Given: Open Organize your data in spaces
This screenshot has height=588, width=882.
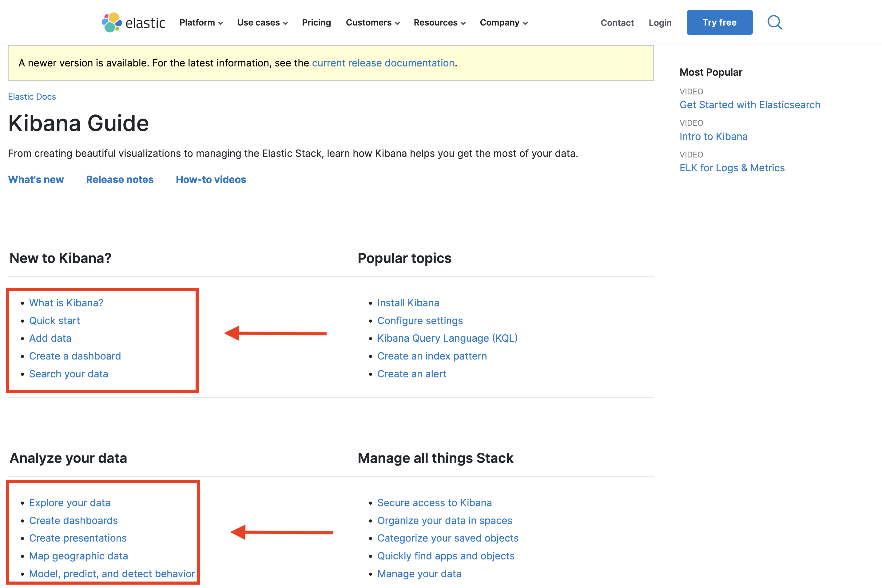Looking at the screenshot, I should tap(445, 521).
